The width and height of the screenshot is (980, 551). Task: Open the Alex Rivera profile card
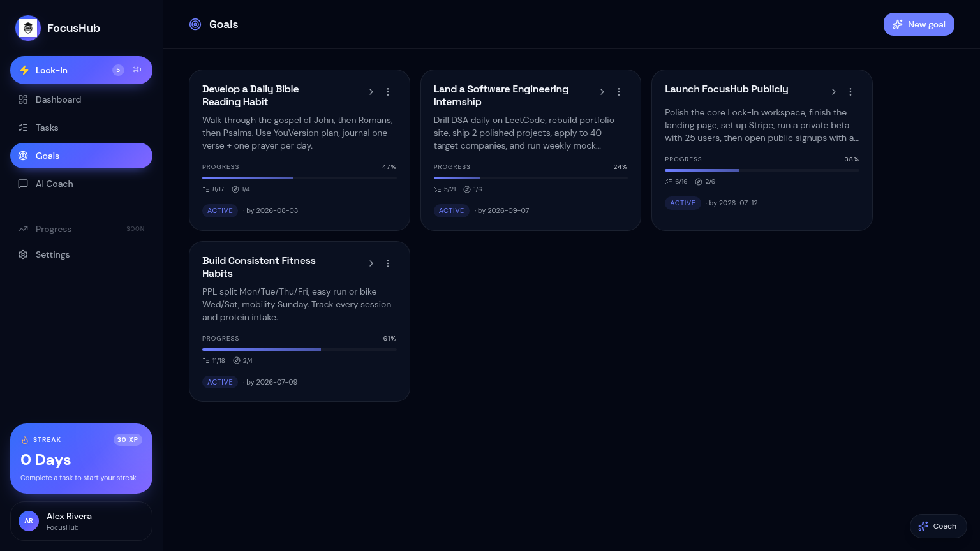81,521
